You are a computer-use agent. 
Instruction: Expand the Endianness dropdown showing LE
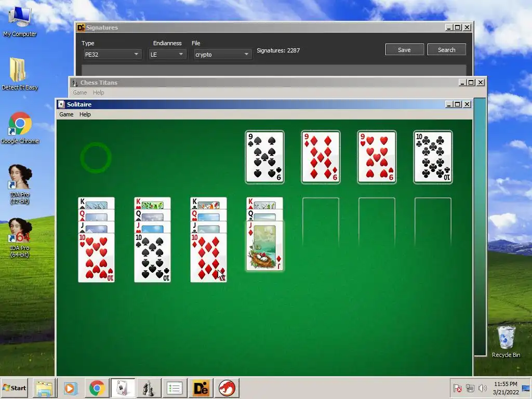pyautogui.click(x=168, y=54)
